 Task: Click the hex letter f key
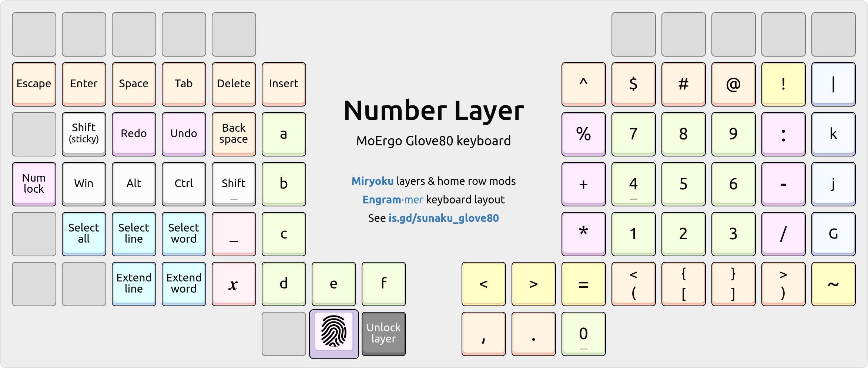384,284
